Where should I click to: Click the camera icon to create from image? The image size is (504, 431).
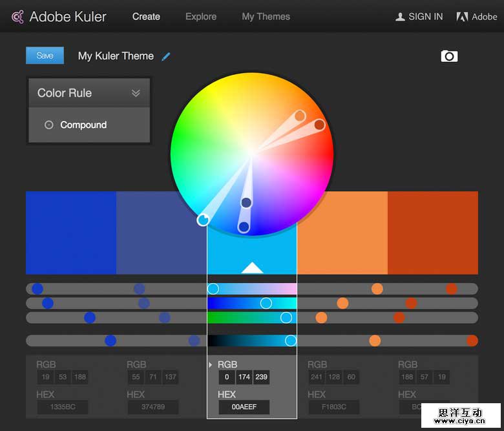pyautogui.click(x=449, y=56)
